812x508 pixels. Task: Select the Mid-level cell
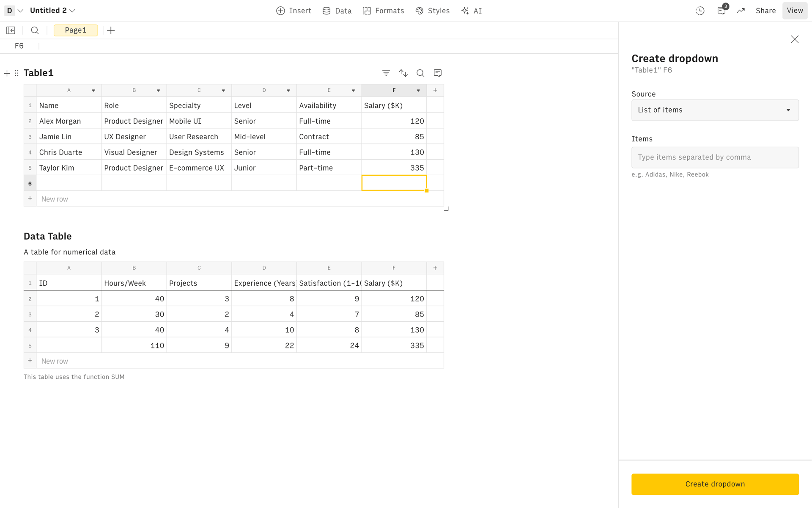click(x=264, y=137)
